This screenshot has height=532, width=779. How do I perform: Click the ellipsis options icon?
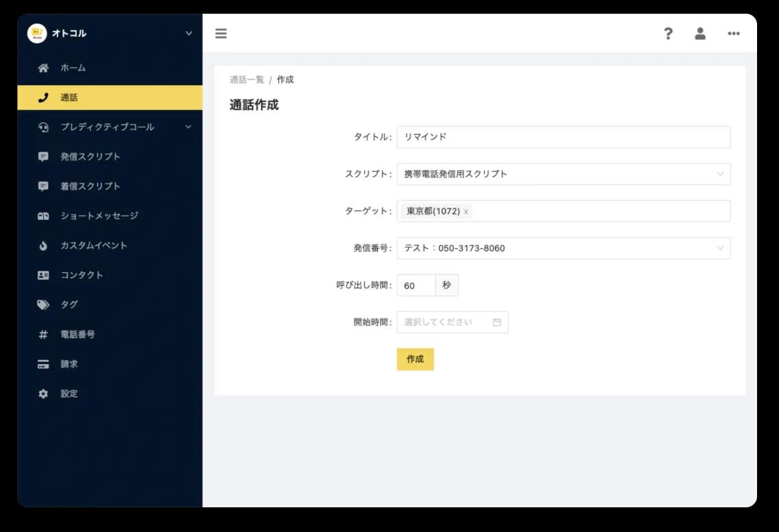733,33
